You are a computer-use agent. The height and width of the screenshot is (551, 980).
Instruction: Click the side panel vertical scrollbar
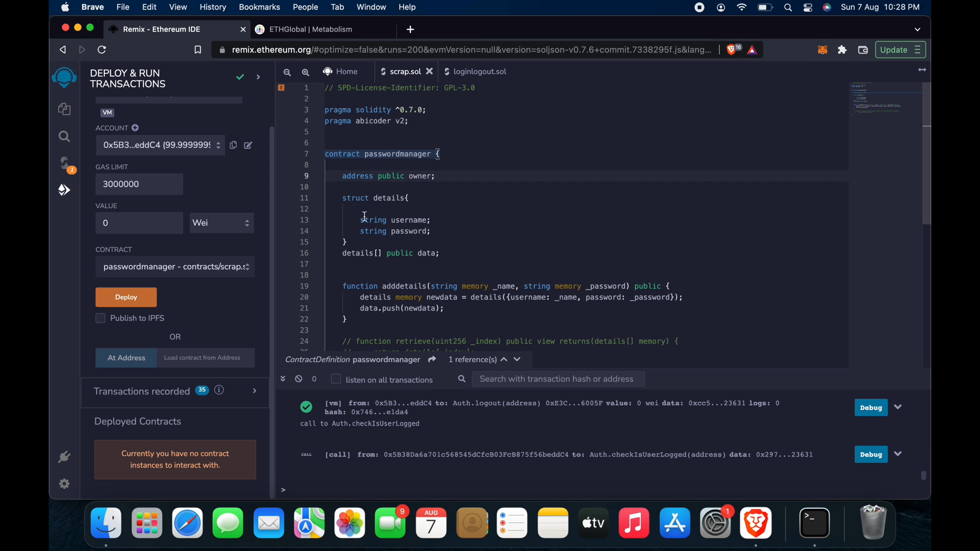pos(272,312)
